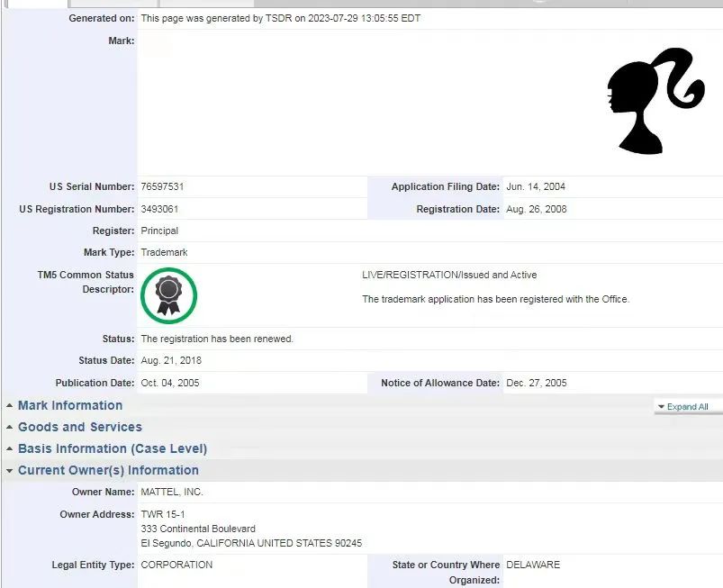Select registration number 3493061
This screenshot has width=723, height=588.
159,209
